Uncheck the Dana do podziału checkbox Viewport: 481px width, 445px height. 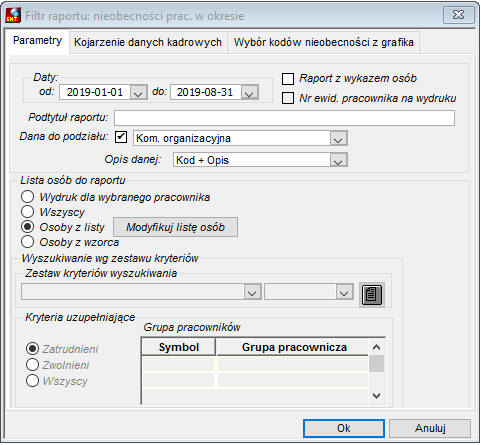point(121,137)
